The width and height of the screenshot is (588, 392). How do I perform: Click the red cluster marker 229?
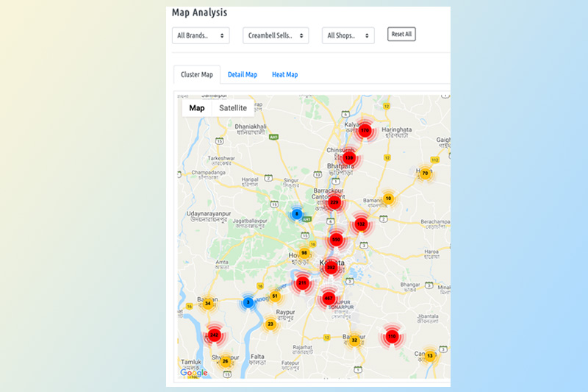[334, 202]
